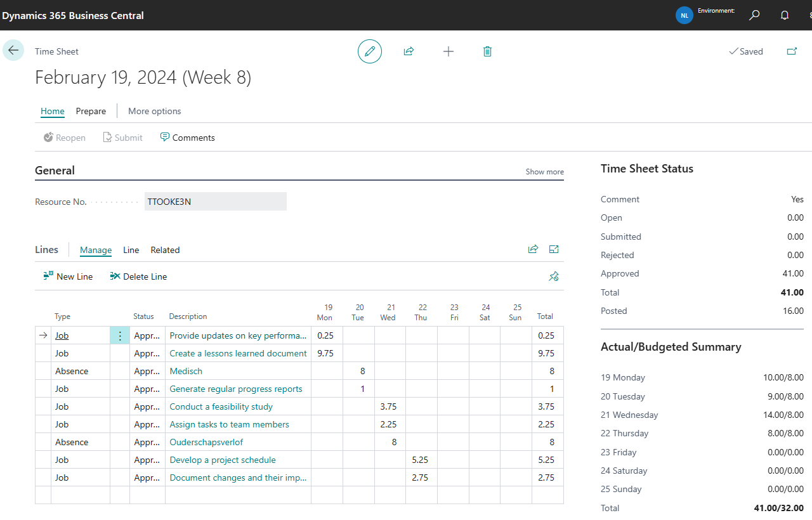Show more fields in the General section

[x=544, y=171]
